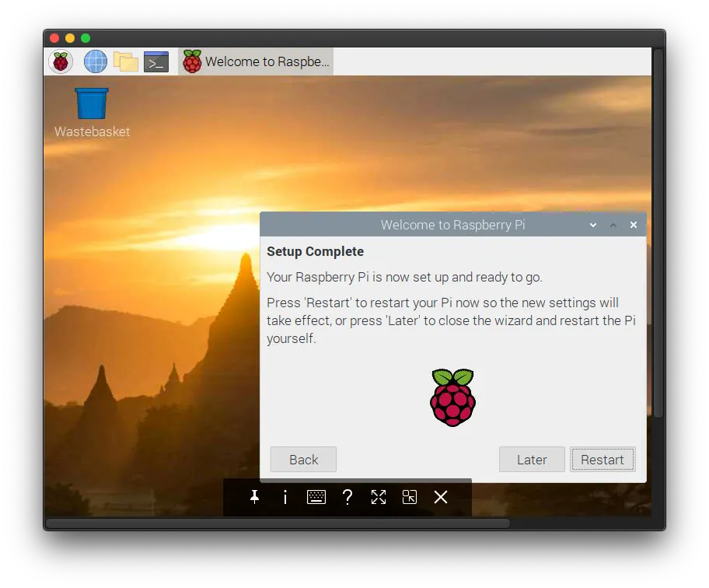
Task: Pin the VNC floating toolbar
Action: pyautogui.click(x=254, y=497)
